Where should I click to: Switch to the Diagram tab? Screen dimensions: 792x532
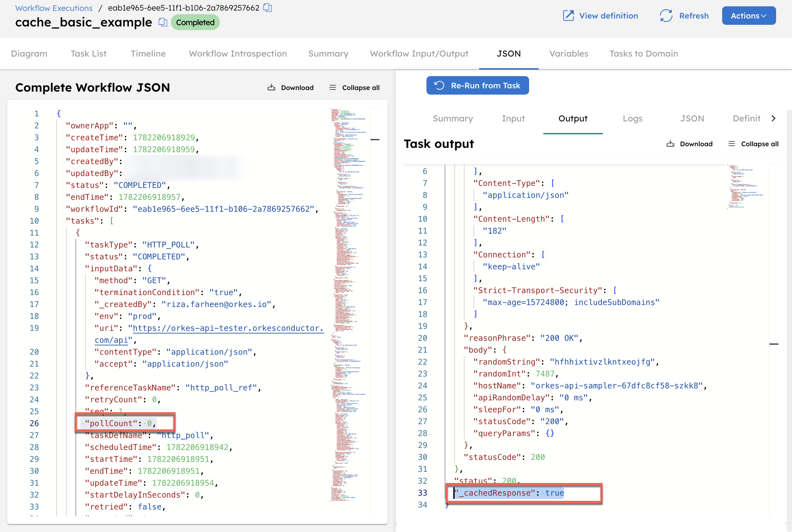(x=29, y=54)
